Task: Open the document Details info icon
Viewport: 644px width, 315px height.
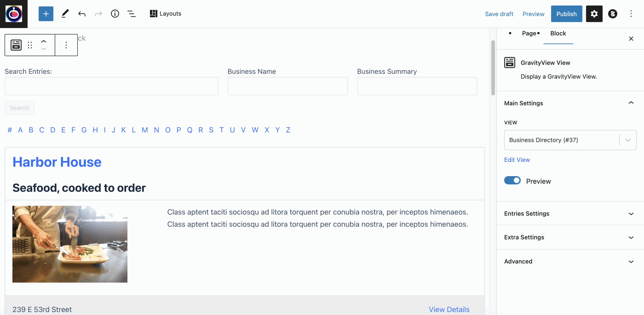Action: tap(115, 14)
